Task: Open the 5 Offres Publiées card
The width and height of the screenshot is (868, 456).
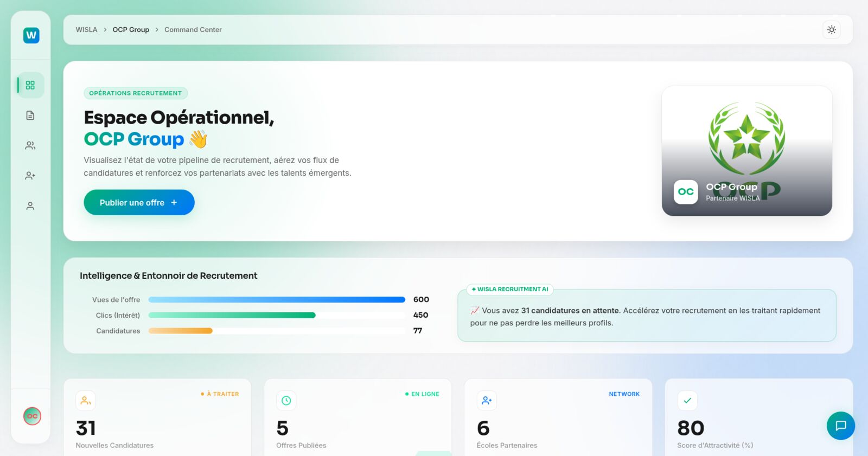Action: point(358,418)
